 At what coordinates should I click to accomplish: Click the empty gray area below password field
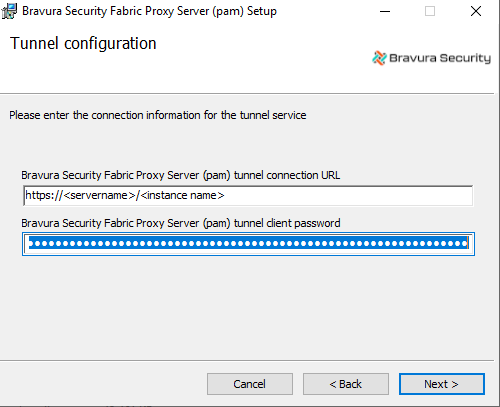[x=247, y=307]
